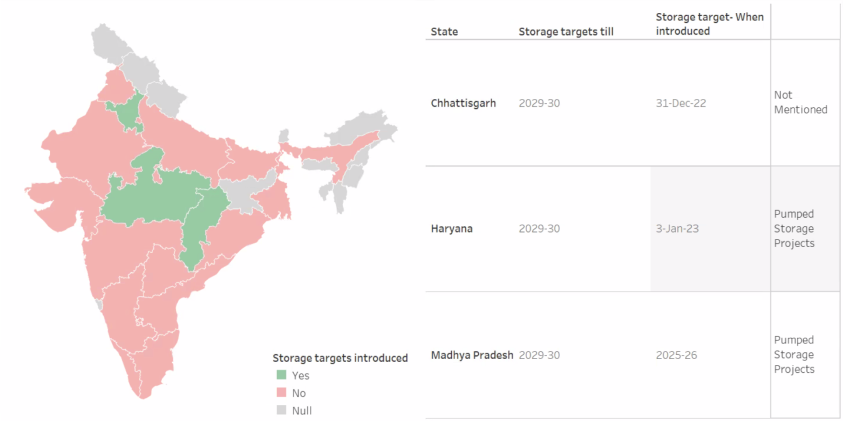Screen dimensions: 844x421
Task: Select the Madhya Pradesh row label
Action: pyautogui.click(x=471, y=355)
